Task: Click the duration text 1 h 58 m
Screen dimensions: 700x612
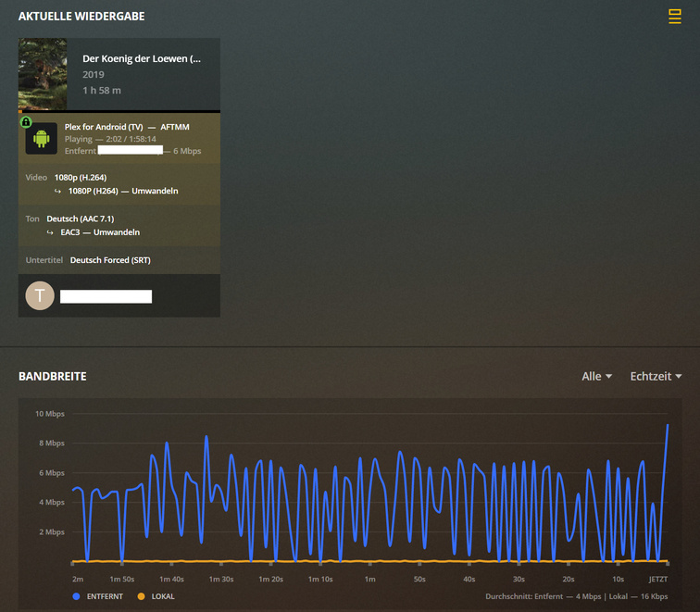Action: (102, 90)
